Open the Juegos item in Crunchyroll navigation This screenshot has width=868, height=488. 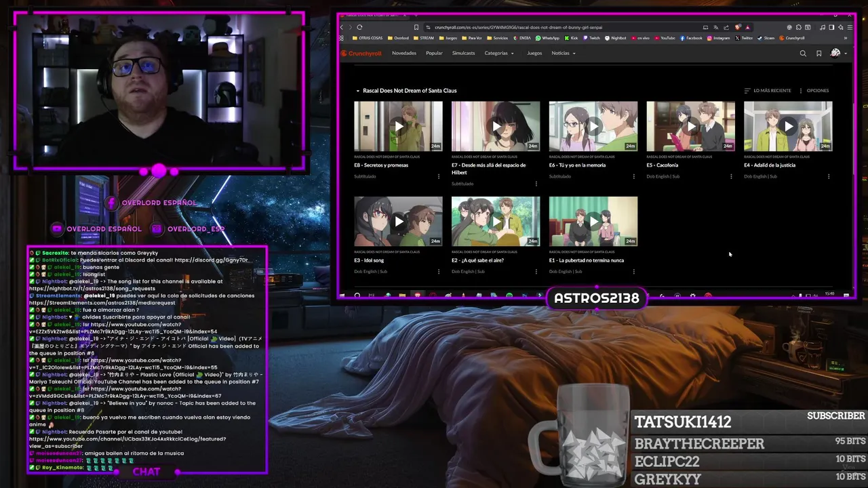pyautogui.click(x=534, y=53)
